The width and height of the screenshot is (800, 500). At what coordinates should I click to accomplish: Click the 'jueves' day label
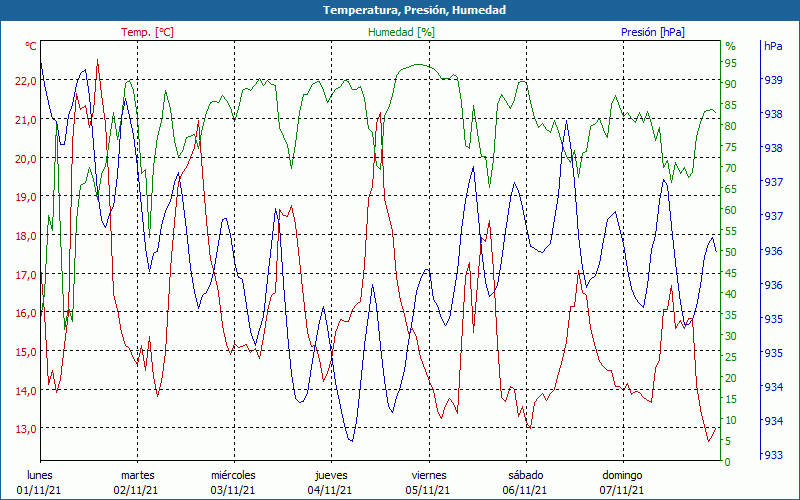click(331, 475)
